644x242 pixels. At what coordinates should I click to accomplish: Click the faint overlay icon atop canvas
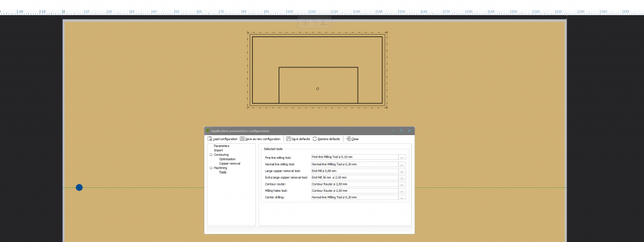[x=314, y=22]
